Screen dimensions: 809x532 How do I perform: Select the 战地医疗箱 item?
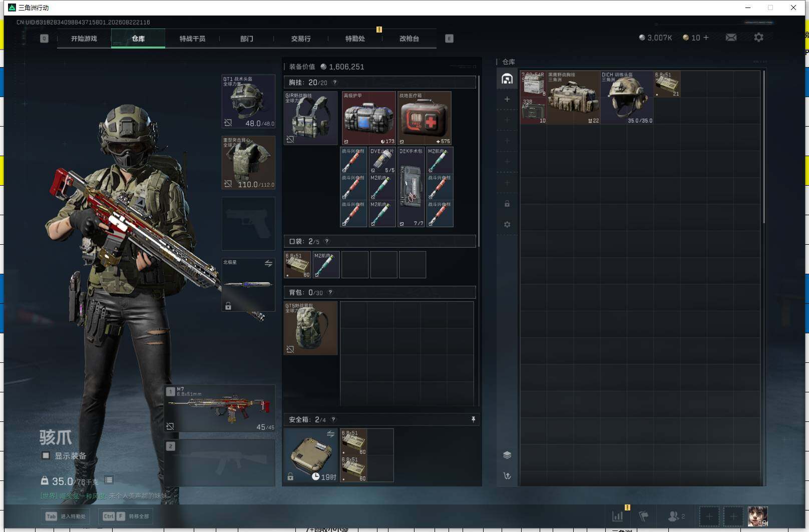point(425,118)
